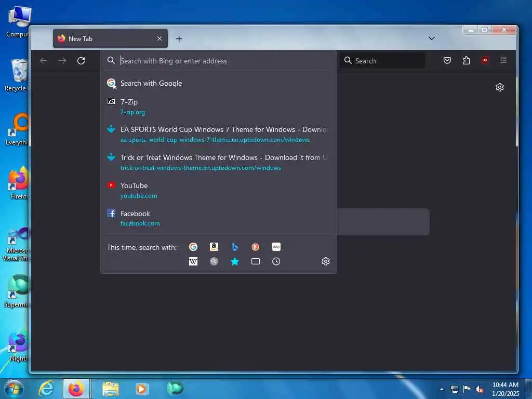The height and width of the screenshot is (399, 532).
Task: Select Computer desktop icon
Action: (x=18, y=22)
